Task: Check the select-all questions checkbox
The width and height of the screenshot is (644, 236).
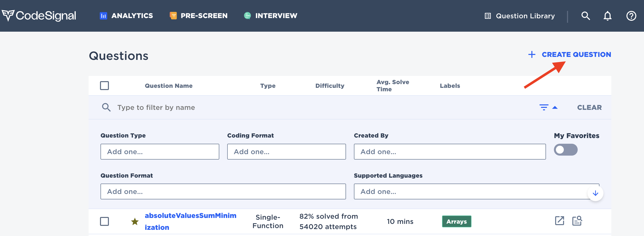Action: (104, 86)
